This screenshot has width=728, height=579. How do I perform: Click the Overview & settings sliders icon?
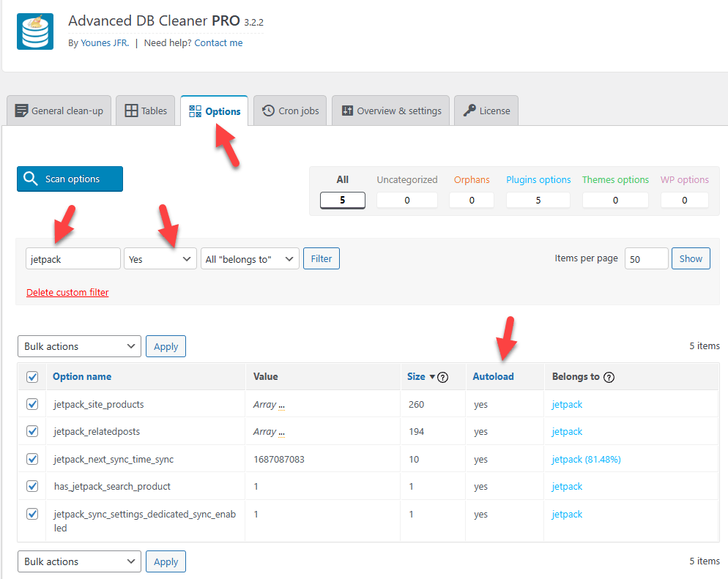point(347,111)
